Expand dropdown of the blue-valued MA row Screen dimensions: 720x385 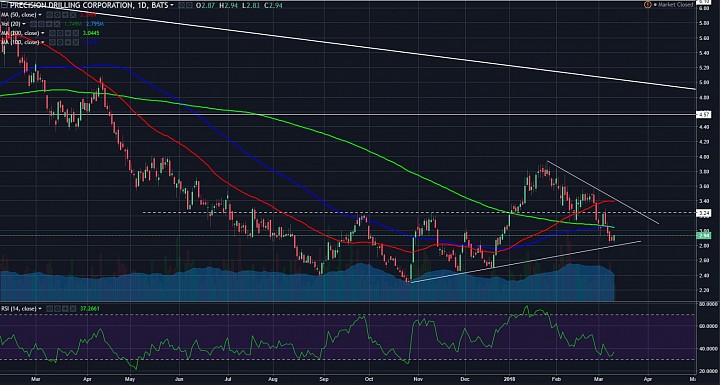43,42
